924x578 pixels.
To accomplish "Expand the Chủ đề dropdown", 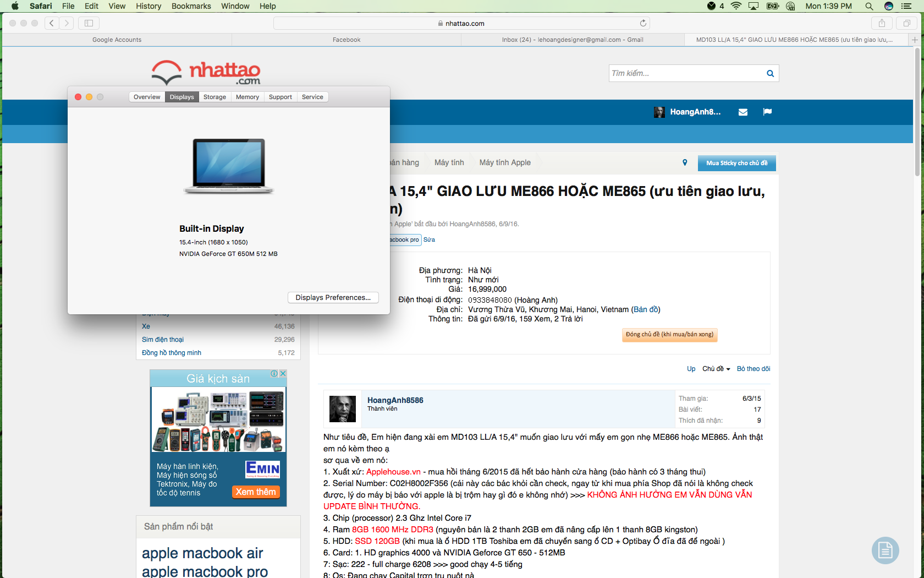I will pyautogui.click(x=716, y=369).
